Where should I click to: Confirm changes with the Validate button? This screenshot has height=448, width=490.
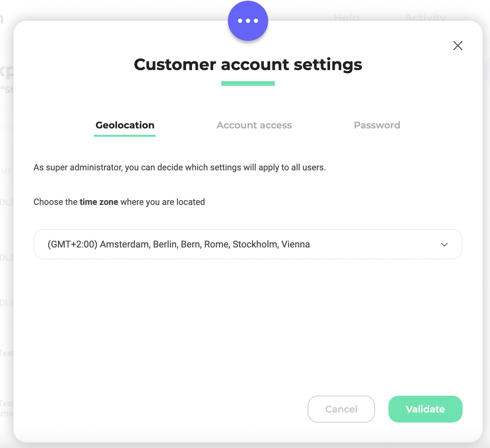pos(425,409)
